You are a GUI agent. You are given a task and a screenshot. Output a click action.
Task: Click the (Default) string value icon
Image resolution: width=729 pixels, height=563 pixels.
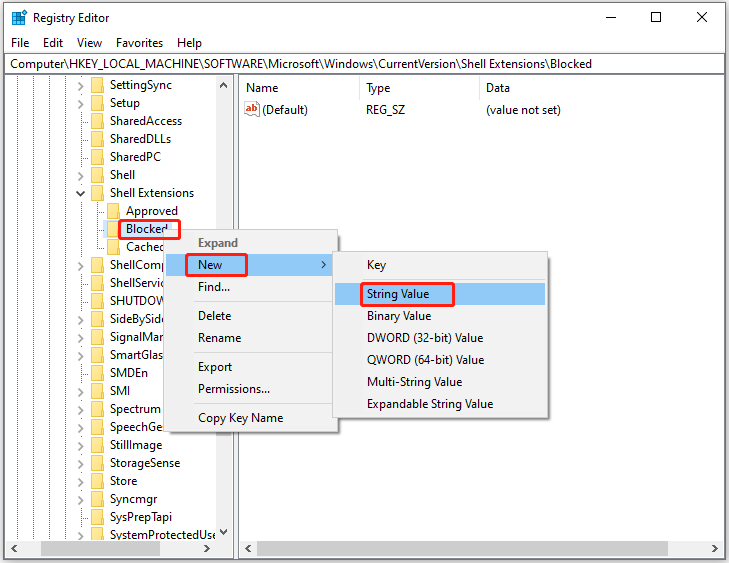pyautogui.click(x=252, y=110)
